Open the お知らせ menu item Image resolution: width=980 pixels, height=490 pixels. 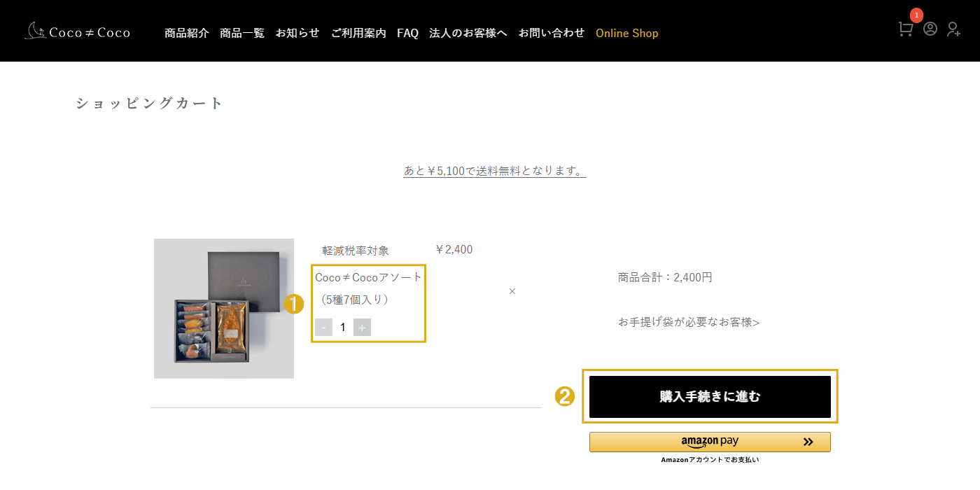[297, 33]
